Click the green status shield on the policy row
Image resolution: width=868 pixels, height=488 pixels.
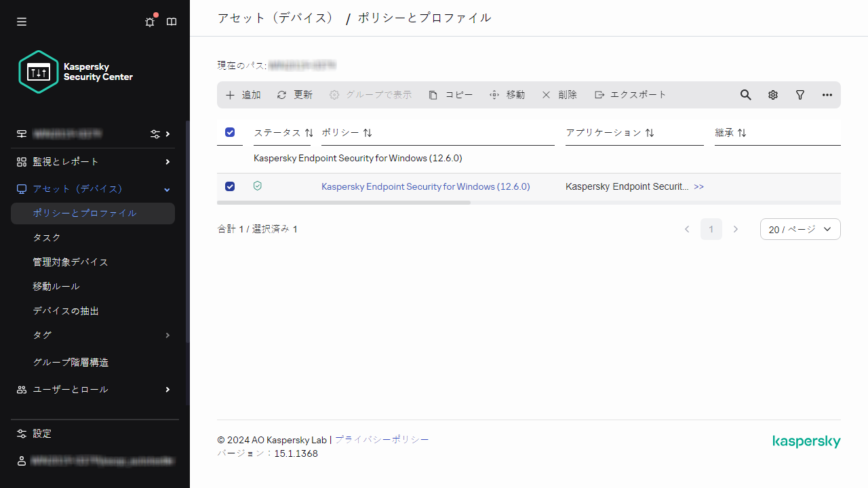tap(257, 186)
